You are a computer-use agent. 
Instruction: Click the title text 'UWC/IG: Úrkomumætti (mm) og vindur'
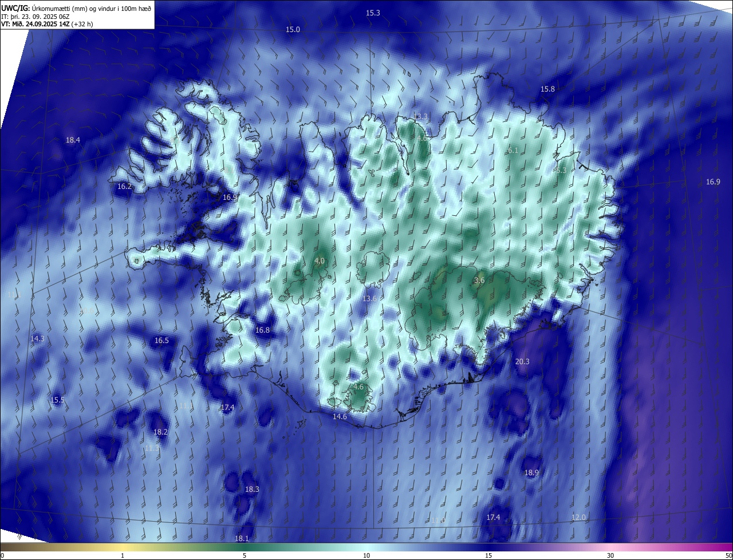tap(76, 7)
